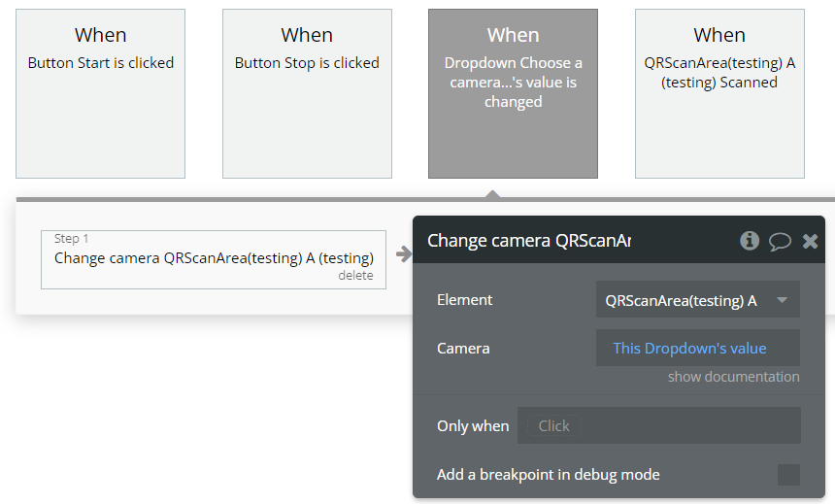Click the Element field label
Screen dimensions: 835x504
pyautogui.click(x=465, y=300)
